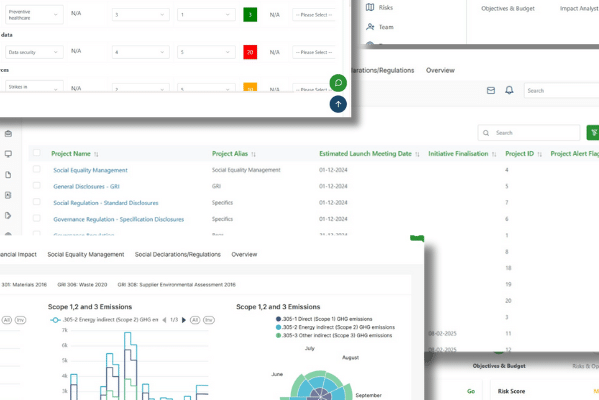
Task: Toggle 305-1 Direct Scope 1 legend item
Action: click(x=324, y=319)
